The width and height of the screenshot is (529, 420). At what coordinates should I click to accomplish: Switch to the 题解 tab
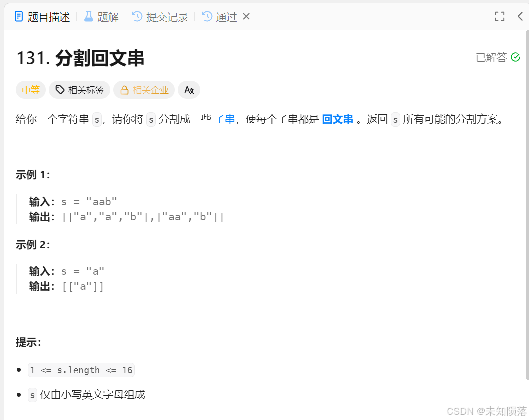pyautogui.click(x=101, y=16)
